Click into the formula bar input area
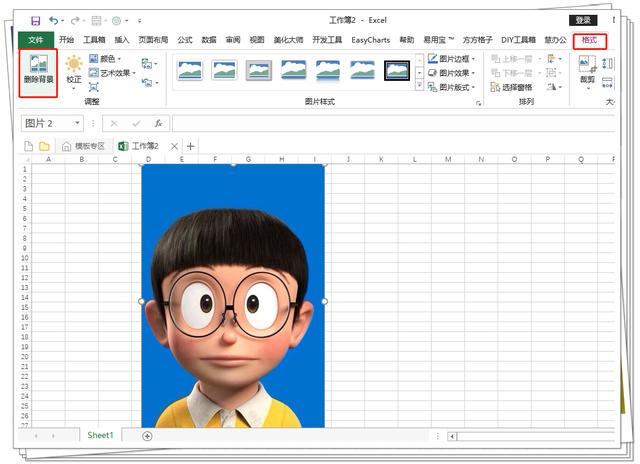 (x=393, y=123)
